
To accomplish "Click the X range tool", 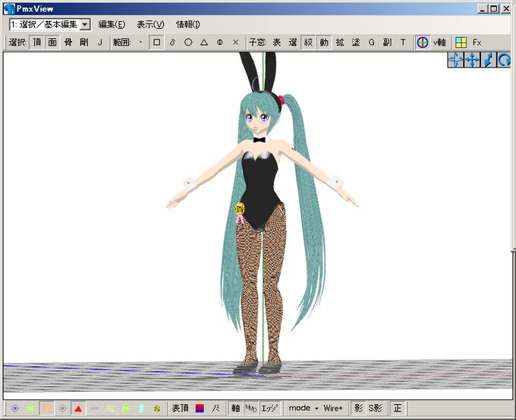I will [236, 42].
